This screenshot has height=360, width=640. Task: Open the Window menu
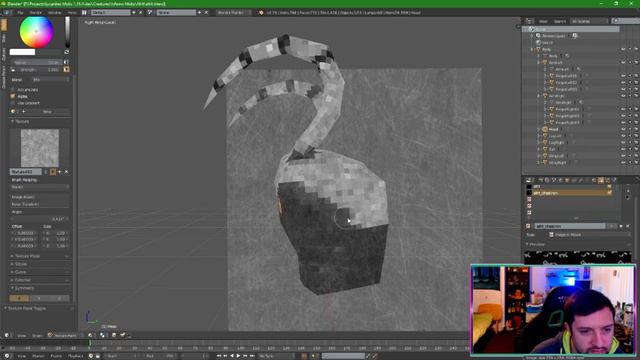(x=54, y=13)
